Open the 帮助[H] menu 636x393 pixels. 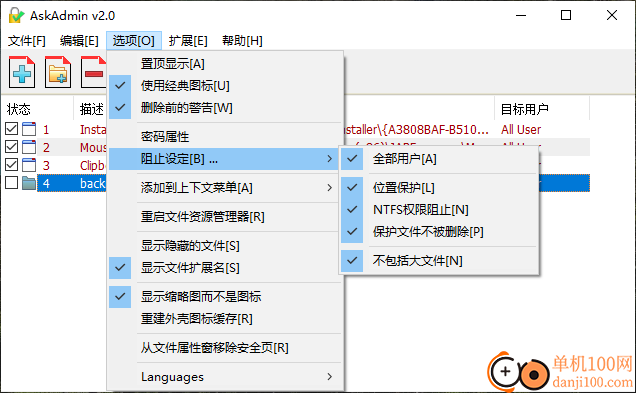[242, 41]
